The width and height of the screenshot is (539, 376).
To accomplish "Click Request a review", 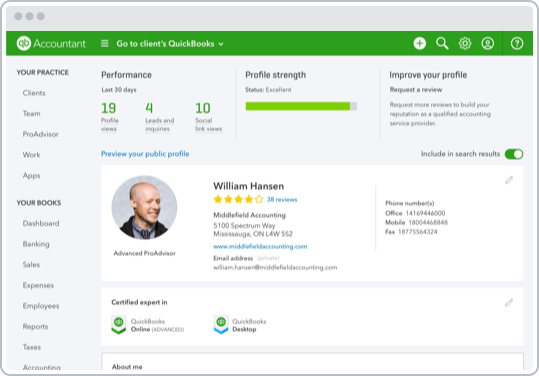I will pyautogui.click(x=416, y=90).
